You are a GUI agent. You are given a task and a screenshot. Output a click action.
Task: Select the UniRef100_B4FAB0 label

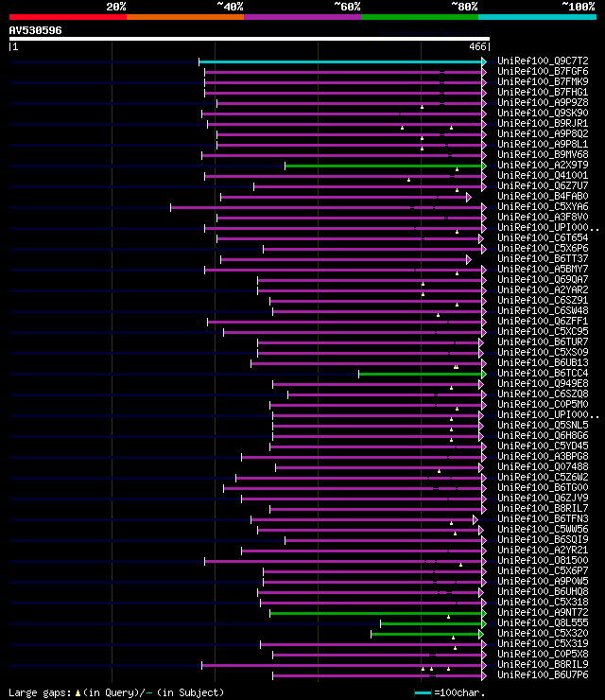coord(543,197)
